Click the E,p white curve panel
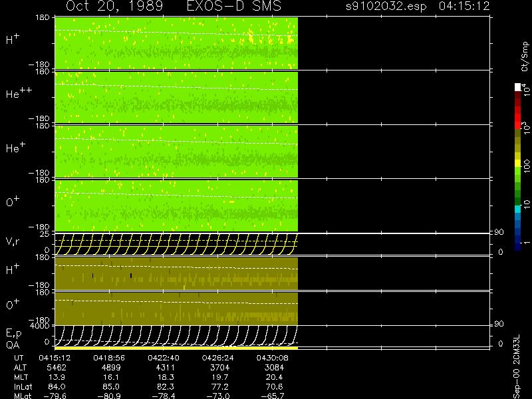The width and height of the screenshot is (532, 399). pos(176,336)
